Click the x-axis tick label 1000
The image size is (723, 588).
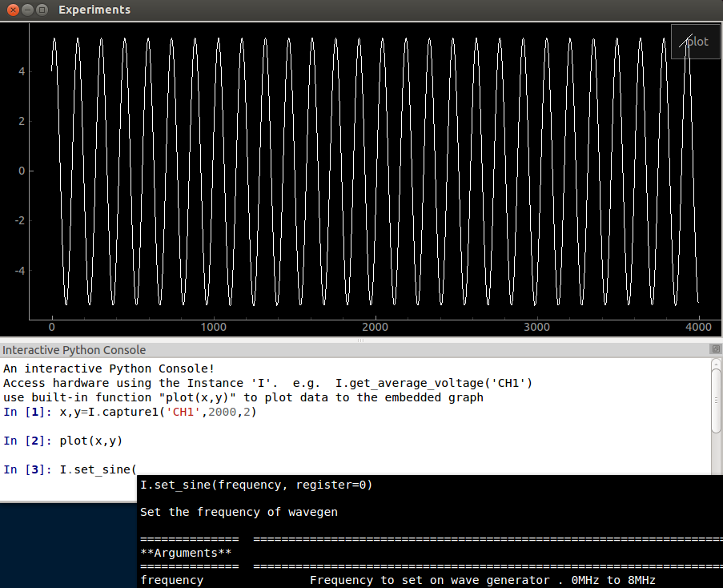pos(214,327)
